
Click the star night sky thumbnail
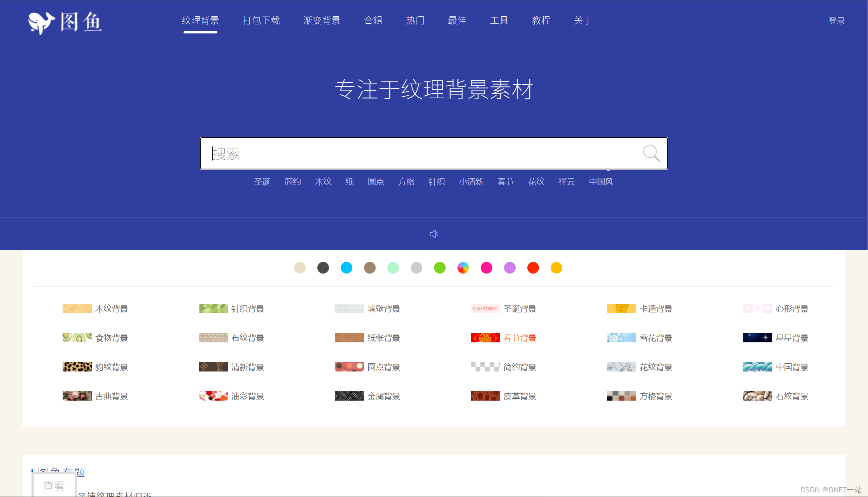click(x=757, y=338)
